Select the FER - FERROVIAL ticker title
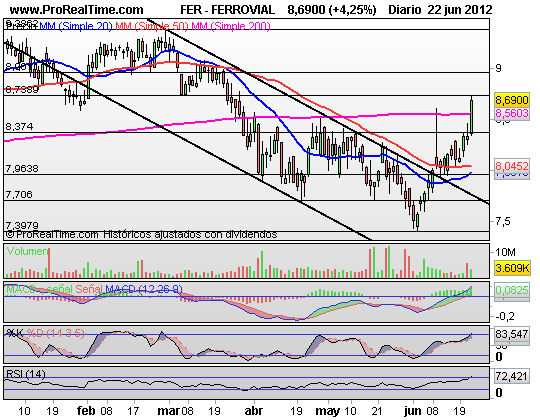 click(227, 10)
